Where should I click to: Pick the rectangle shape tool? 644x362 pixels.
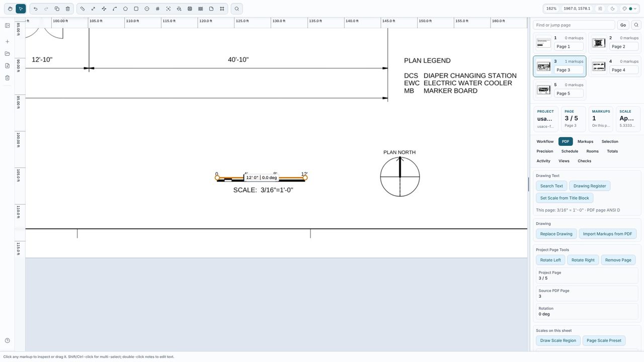(x=136, y=9)
